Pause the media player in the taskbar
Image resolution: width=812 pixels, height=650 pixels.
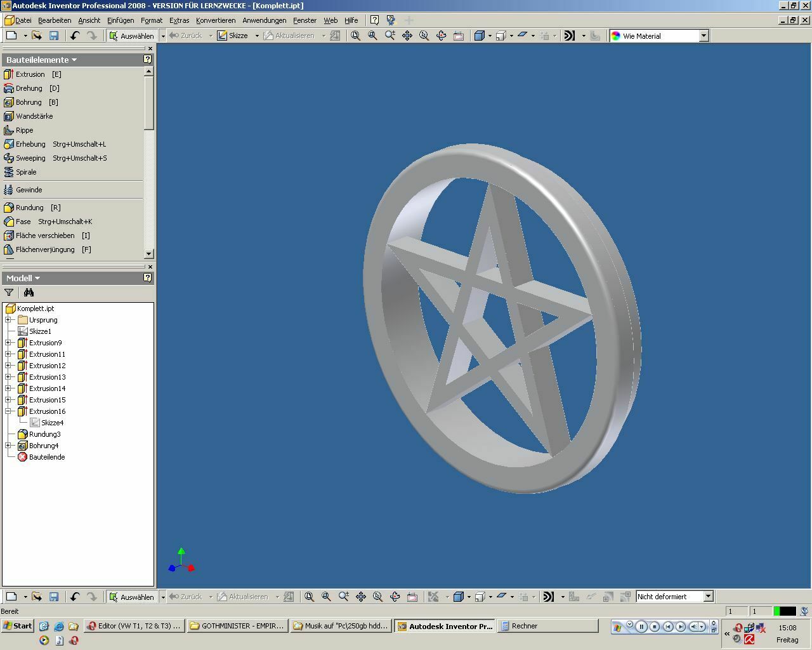(x=641, y=627)
